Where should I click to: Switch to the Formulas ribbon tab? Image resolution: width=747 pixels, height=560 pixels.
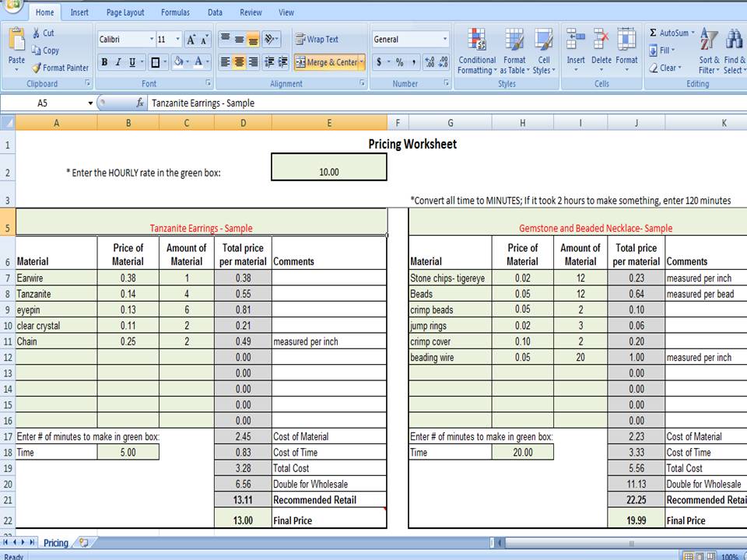[175, 12]
